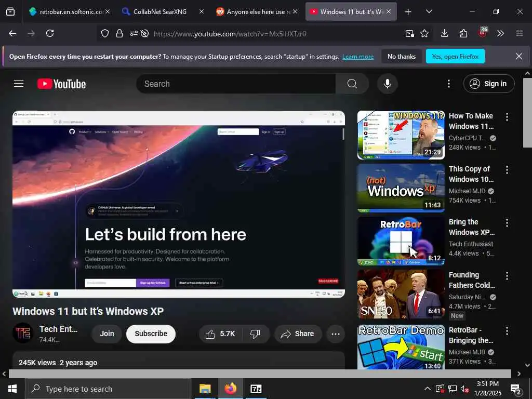
Task: Click the site security padlock icon
Action: pyautogui.click(x=119, y=33)
